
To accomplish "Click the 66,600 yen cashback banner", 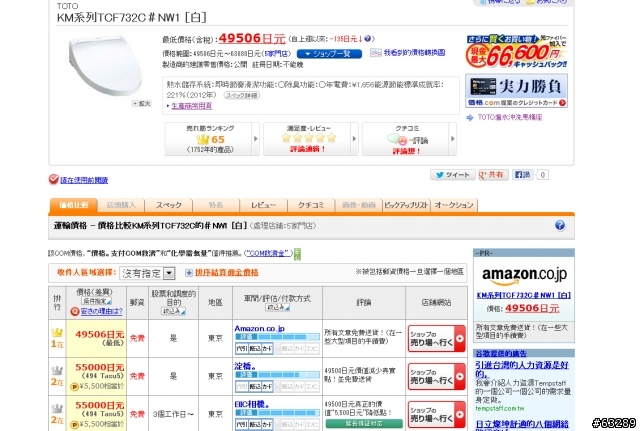I will tap(516, 51).
